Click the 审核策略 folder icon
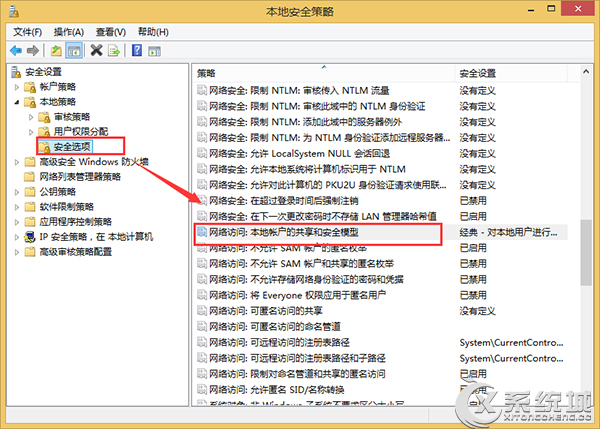600x429 pixels. coord(44,117)
